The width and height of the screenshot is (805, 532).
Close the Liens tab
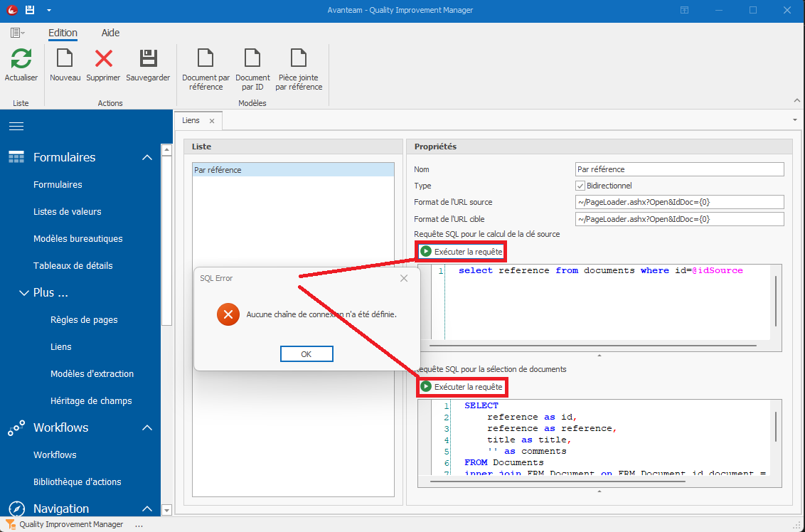point(212,121)
